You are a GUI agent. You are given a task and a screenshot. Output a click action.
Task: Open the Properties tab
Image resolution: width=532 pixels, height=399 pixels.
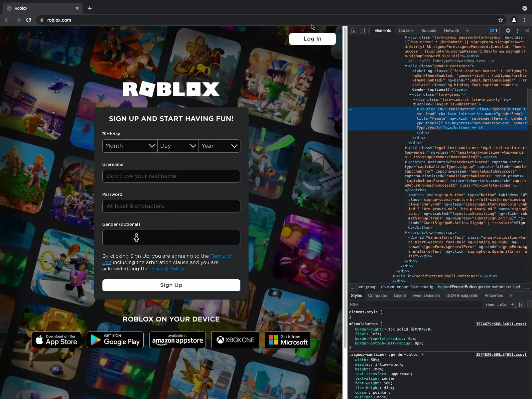[493, 296]
